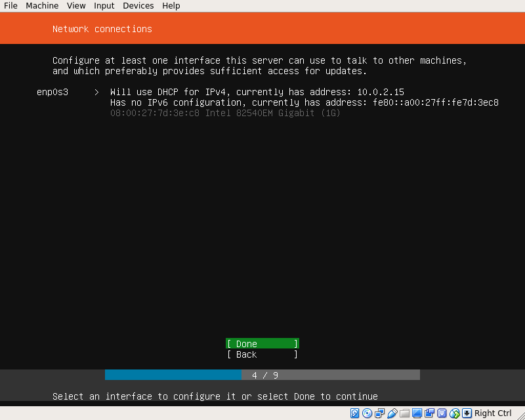This screenshot has width=525, height=420.
Task: Click the mouse integration status icon
Action: [455, 413]
